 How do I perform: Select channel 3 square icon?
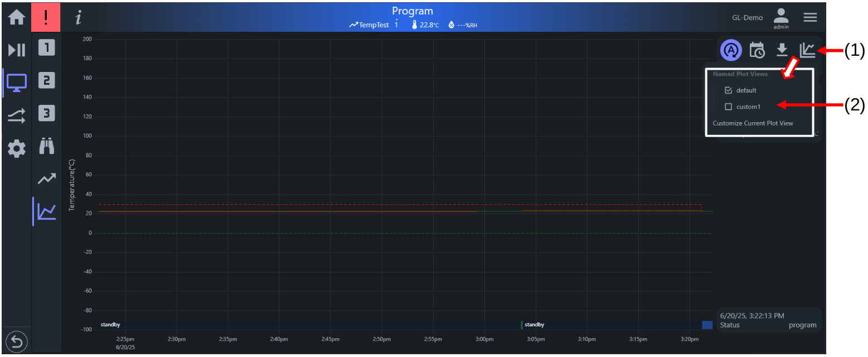coord(46,114)
